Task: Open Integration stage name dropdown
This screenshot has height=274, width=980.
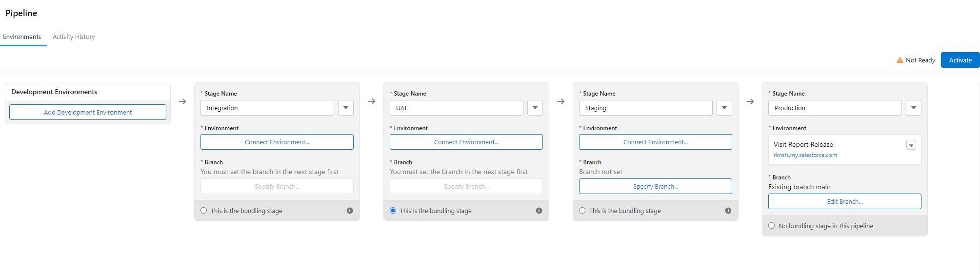Action: pyautogui.click(x=346, y=108)
